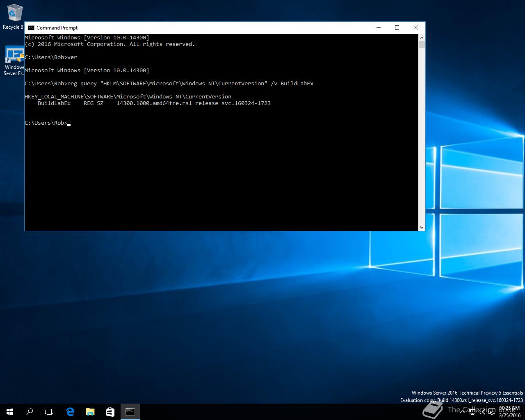The image size is (525, 420).
Task: Click the Command Prompt scrollbar thumb
Action: point(422,44)
